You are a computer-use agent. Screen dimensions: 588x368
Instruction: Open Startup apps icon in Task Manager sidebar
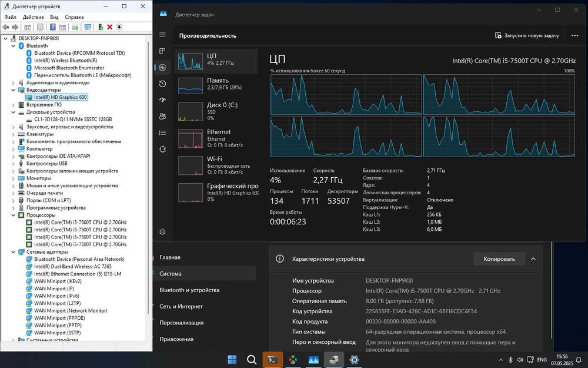(x=162, y=100)
